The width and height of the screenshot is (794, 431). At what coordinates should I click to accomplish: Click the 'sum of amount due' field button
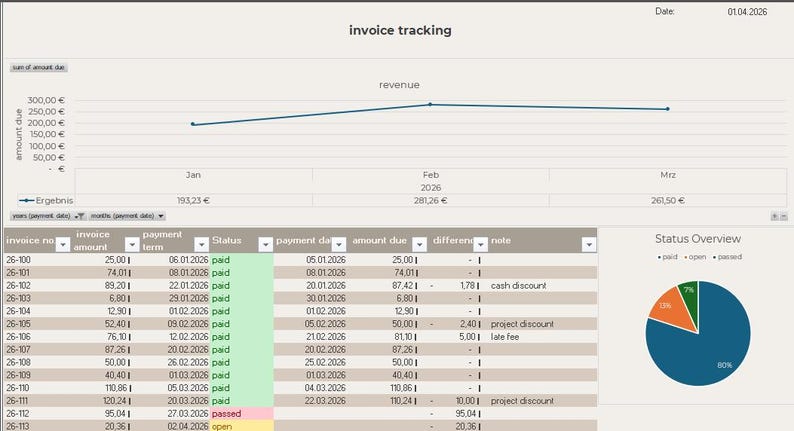(38, 67)
